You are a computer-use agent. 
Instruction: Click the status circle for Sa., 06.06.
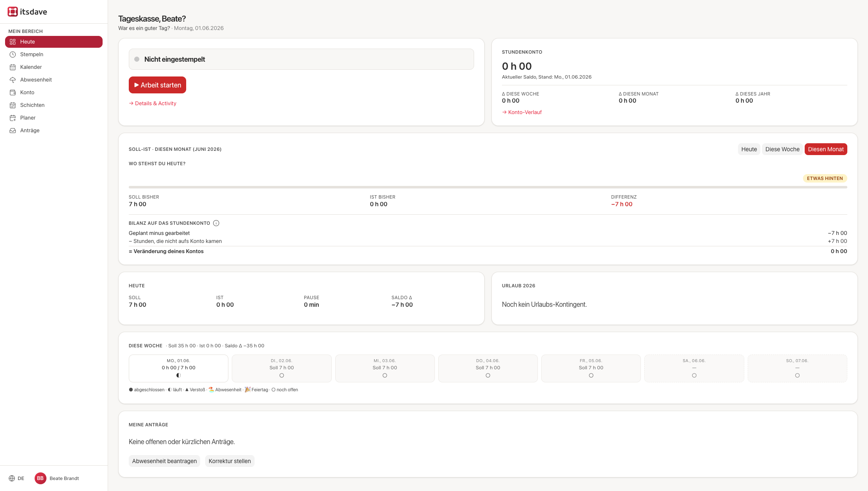click(694, 375)
